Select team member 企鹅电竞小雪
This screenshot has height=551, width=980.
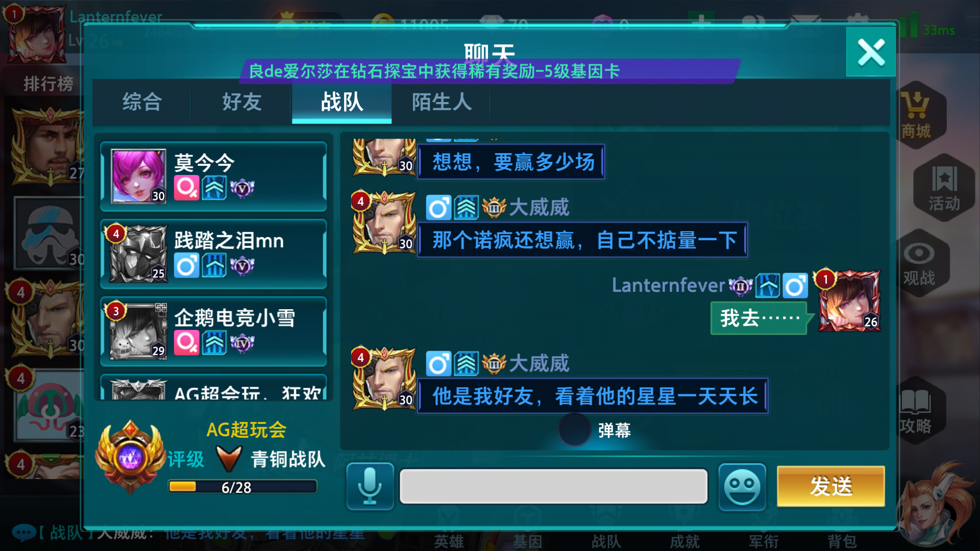point(213,331)
